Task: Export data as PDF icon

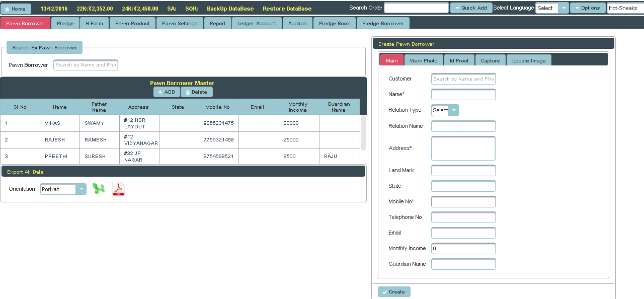Action: tap(118, 189)
